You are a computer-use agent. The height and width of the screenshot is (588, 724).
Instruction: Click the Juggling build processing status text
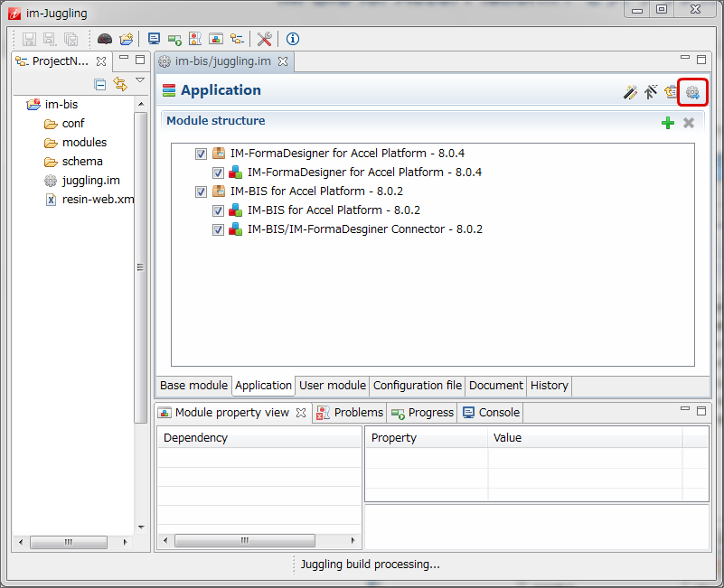371,565
